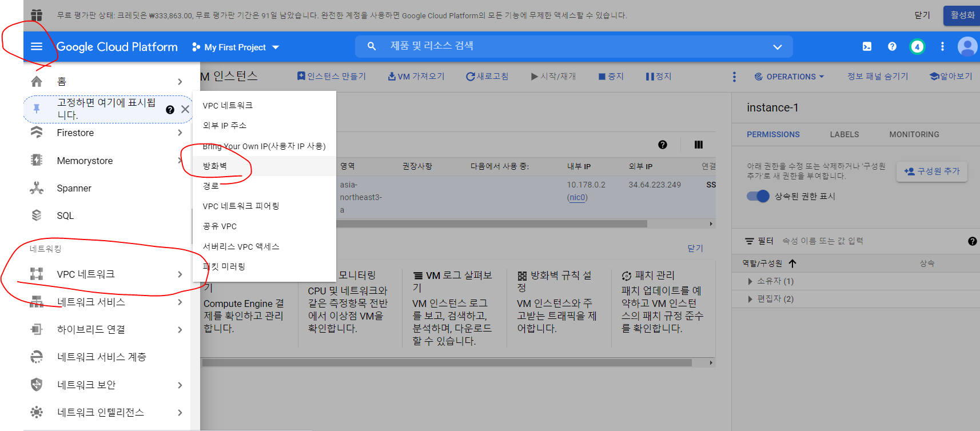
Task: Click the 네트워크 서비스 icon
Action: click(37, 302)
